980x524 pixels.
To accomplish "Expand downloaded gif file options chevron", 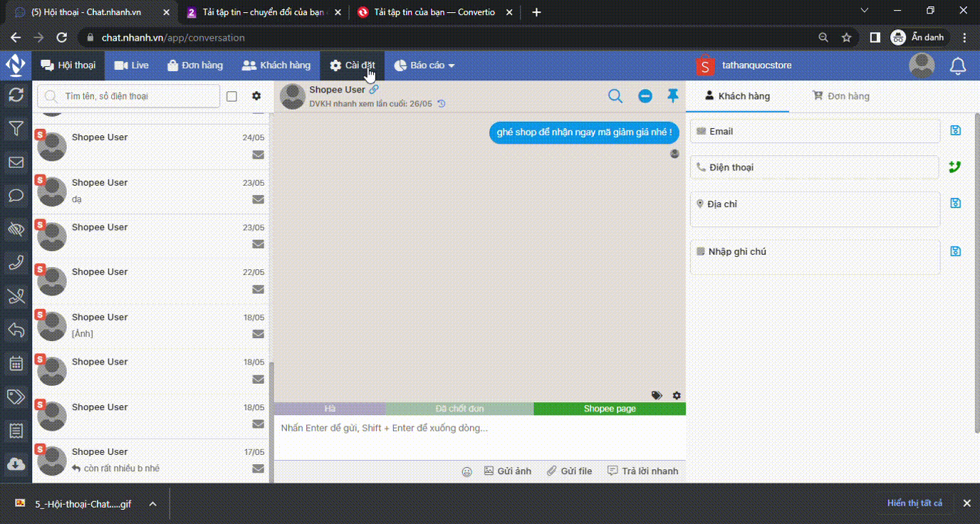I will click(152, 503).
